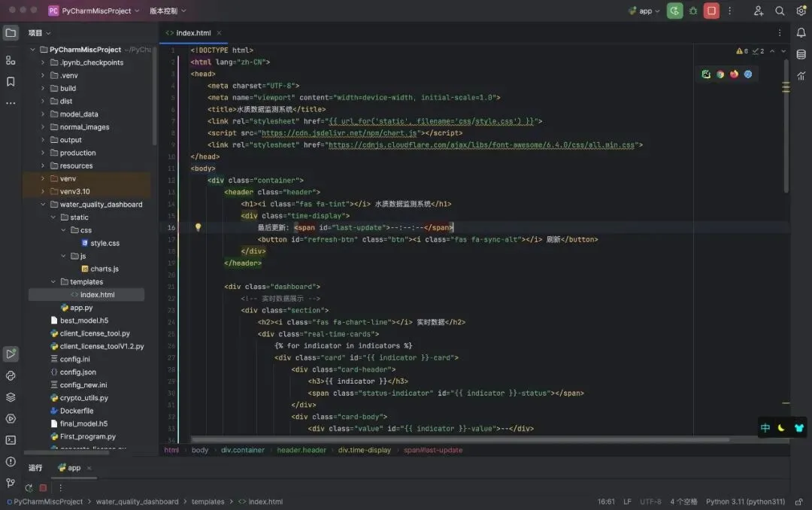812x510 pixels.
Task: Click UTF-8 encoding in status bar
Action: pyautogui.click(x=651, y=502)
